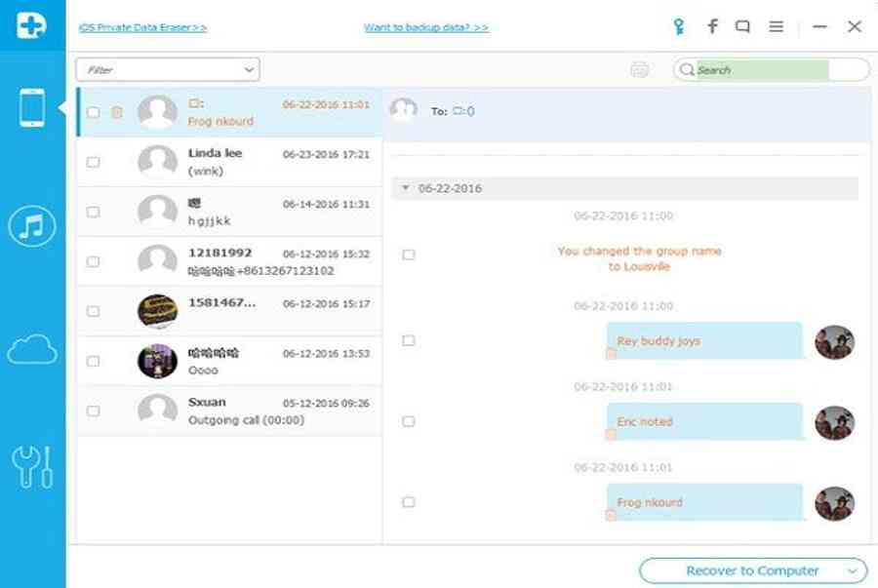Click the trash icon beside first conversation
This screenshot has height=588, width=878.
pyautogui.click(x=117, y=112)
